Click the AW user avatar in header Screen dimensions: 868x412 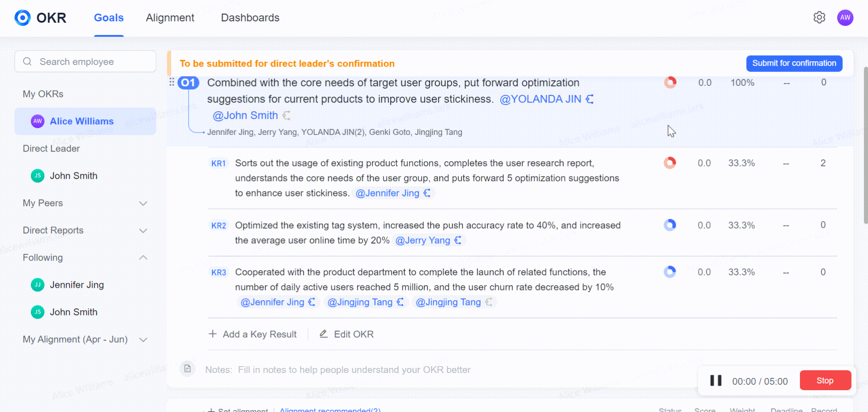[x=845, y=18]
